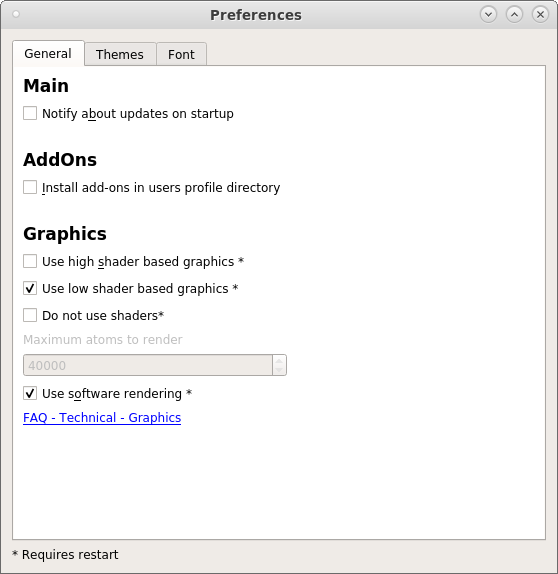Minimize the Preferences window with down-chevron icon
This screenshot has width=558, height=574.
point(488,15)
